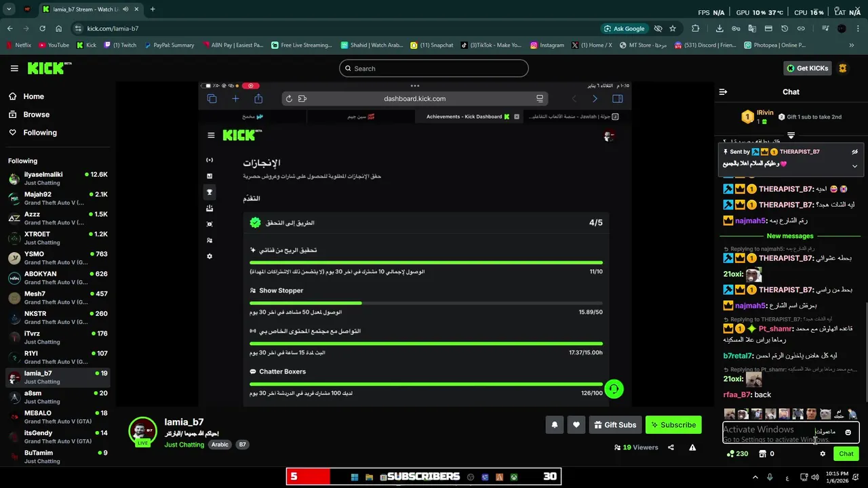
Task: Open the Kick profile avatar menu
Action: pyautogui.click(x=843, y=68)
